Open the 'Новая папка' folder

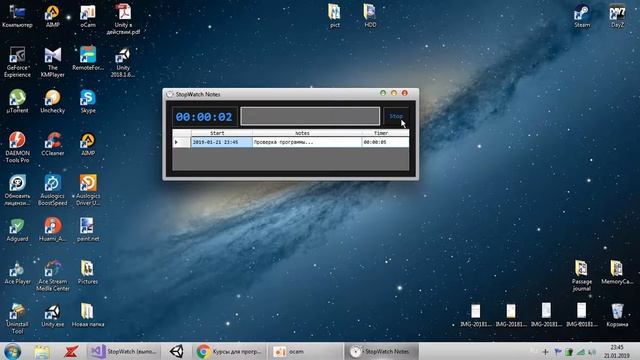pos(88,315)
